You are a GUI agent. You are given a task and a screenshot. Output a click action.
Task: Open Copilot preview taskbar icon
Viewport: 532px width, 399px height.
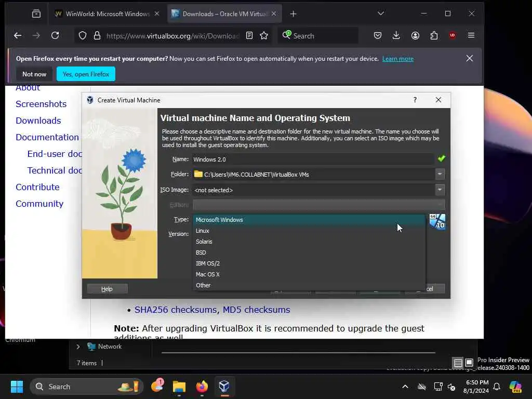coord(515,387)
